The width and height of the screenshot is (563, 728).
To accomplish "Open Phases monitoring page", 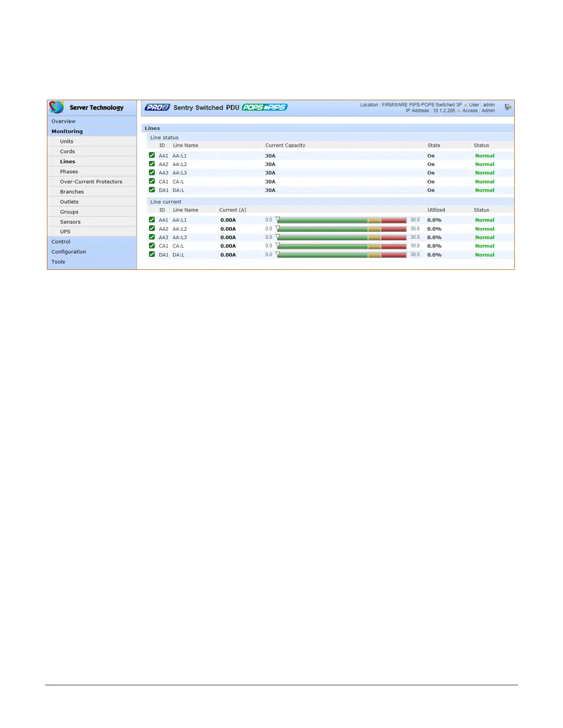I will [x=69, y=172].
